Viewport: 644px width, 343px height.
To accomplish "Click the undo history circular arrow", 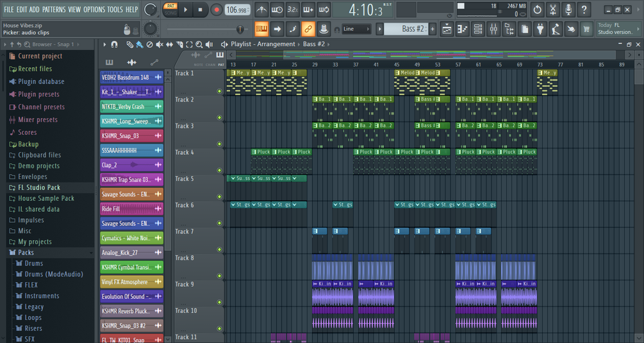I will (537, 10).
